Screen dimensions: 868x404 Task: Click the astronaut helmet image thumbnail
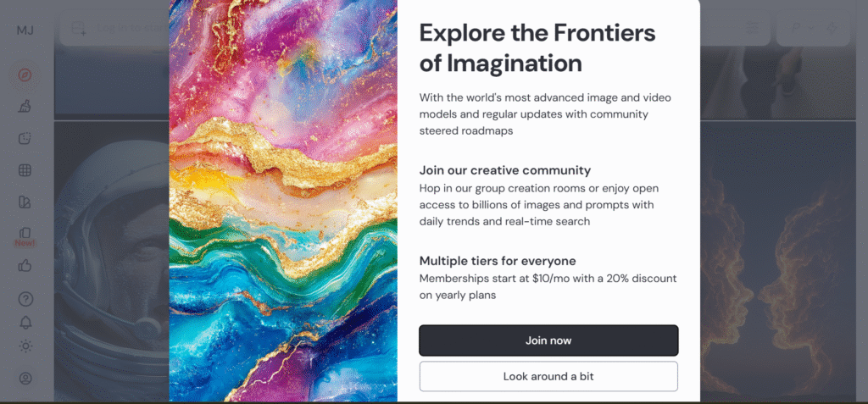[112, 254]
